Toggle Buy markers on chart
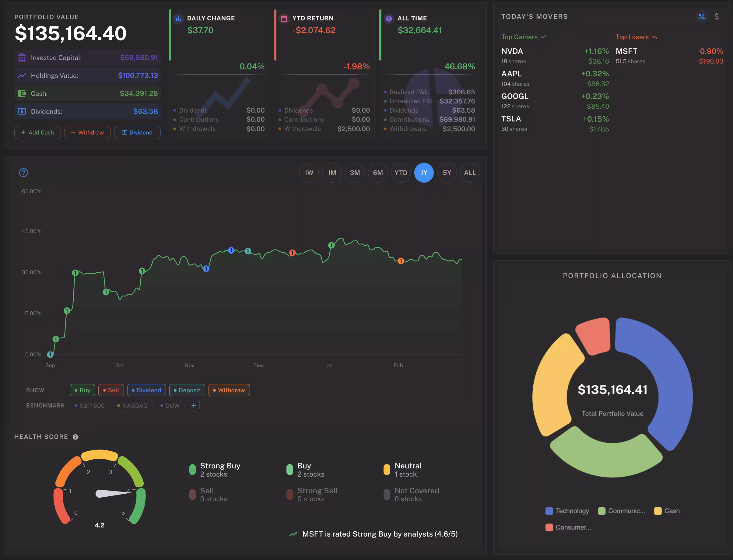Viewport: 733px width, 560px height. click(x=82, y=390)
